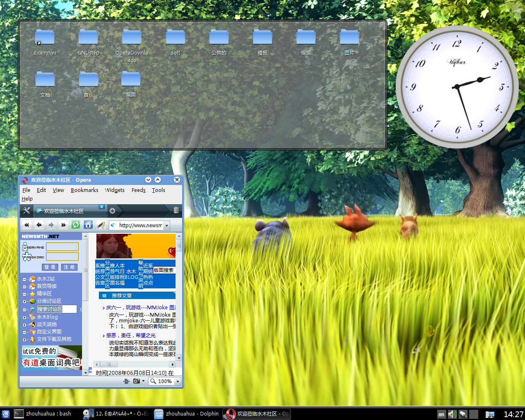Open the 庆六一，玩游戏 article link
This screenshot has width=525, height=420.
pos(141,307)
